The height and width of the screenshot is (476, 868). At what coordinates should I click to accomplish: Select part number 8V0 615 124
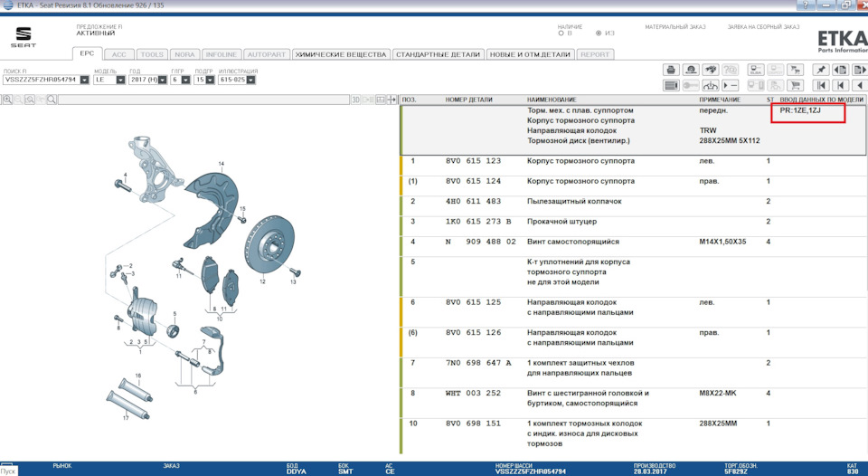(473, 181)
